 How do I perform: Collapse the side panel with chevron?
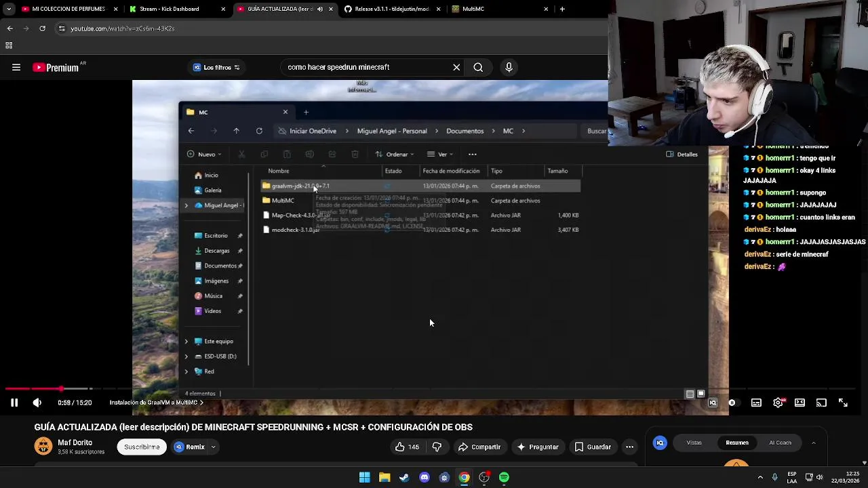(x=813, y=443)
